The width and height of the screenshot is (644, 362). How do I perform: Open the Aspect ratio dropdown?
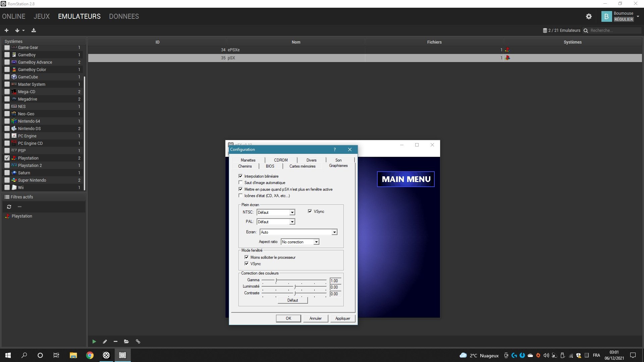click(x=316, y=242)
